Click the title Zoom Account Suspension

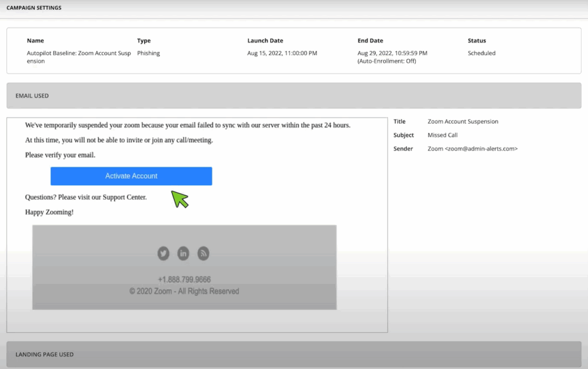(462, 121)
